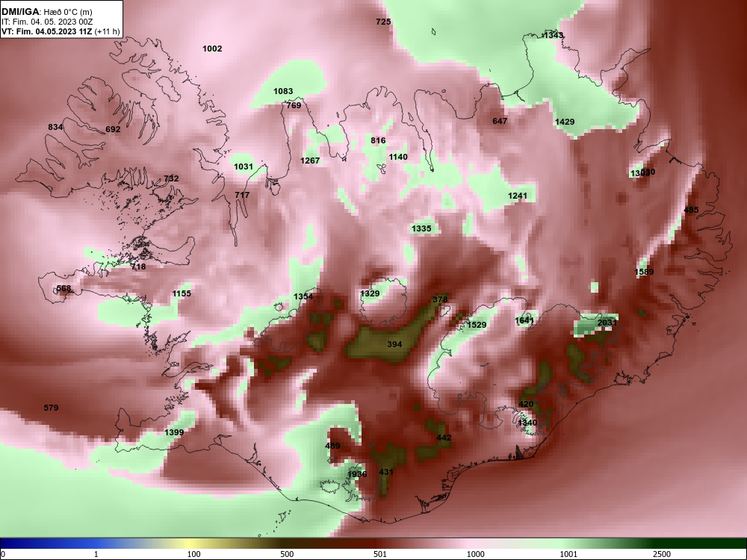The height and width of the screenshot is (560, 747).
Task: Click the 1354 height value
Action: (x=303, y=296)
